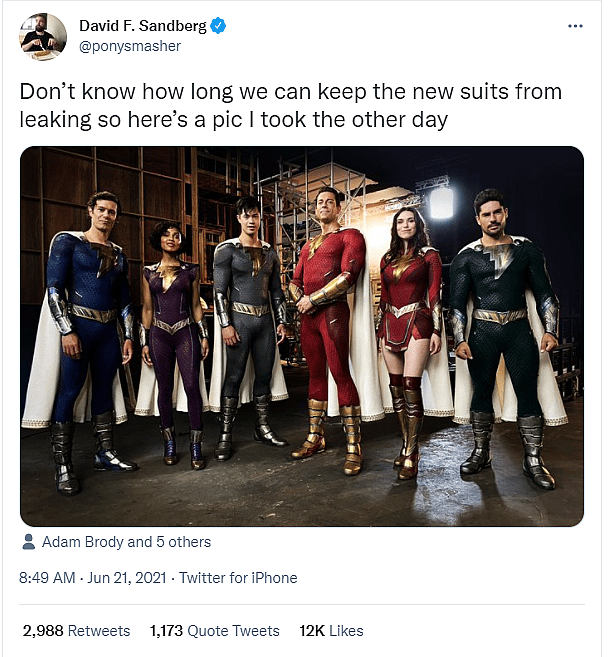Click the blue verified badge
The width and height of the screenshot is (609, 657).
[x=218, y=25]
